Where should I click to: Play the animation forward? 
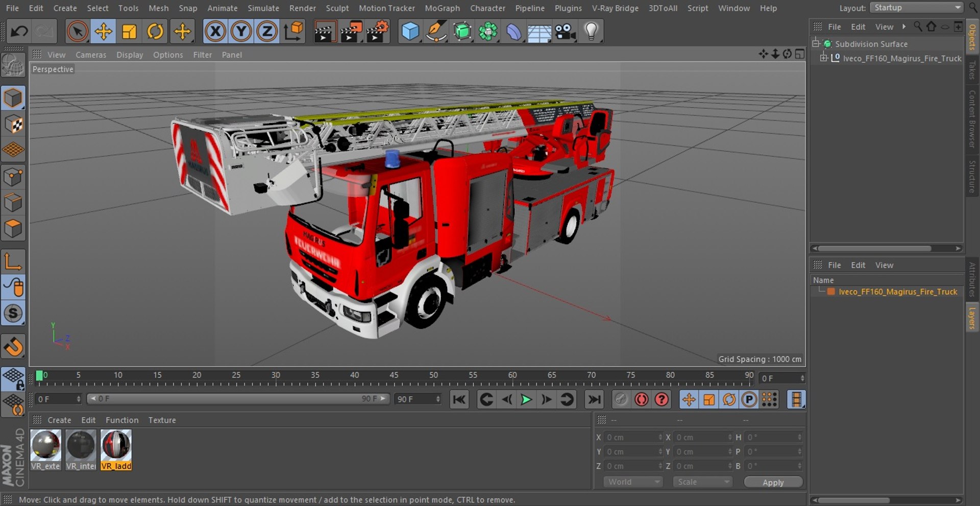click(x=526, y=399)
